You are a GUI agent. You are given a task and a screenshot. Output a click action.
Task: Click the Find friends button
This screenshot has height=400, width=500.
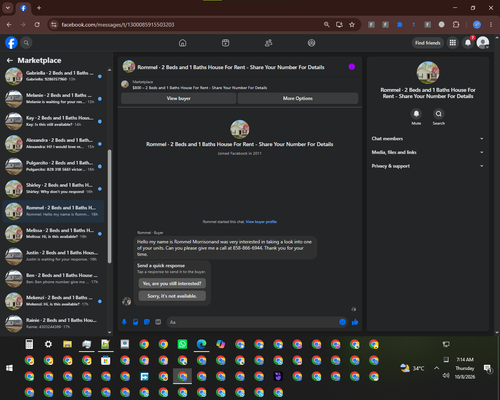point(428,43)
